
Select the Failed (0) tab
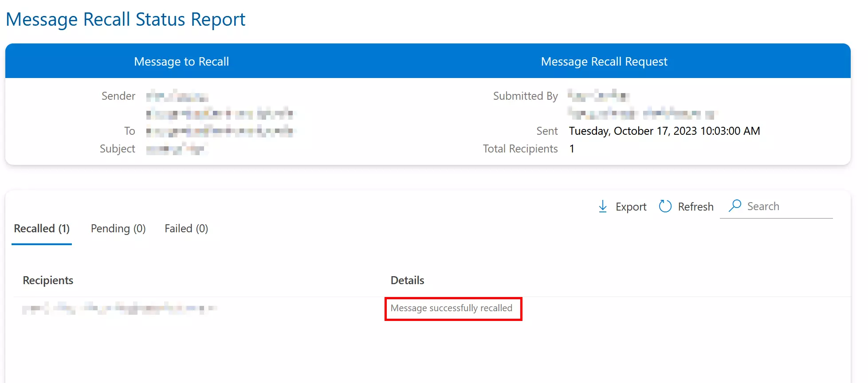(x=186, y=229)
